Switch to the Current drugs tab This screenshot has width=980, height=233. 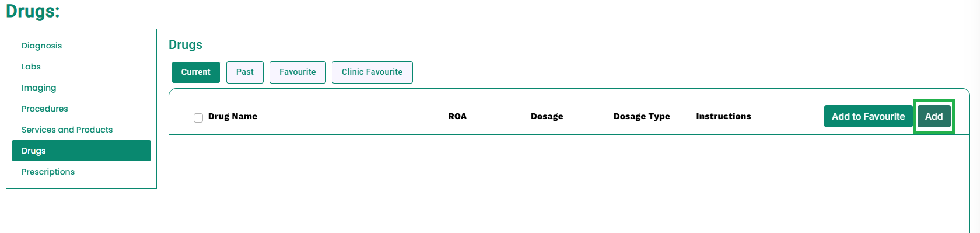point(195,72)
